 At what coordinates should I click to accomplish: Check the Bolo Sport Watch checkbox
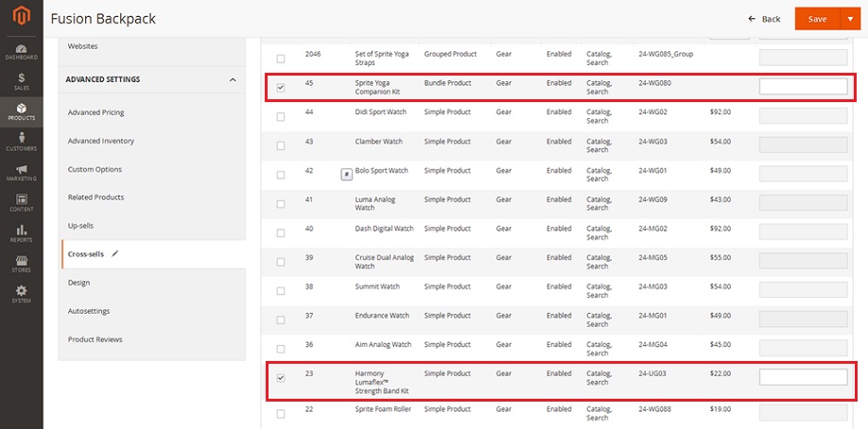pyautogui.click(x=281, y=175)
